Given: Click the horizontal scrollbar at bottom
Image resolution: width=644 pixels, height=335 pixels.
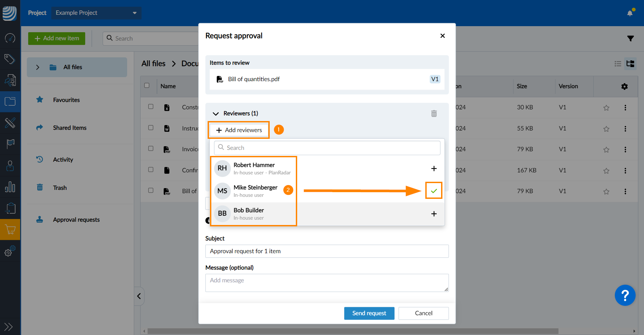Looking at the screenshot, I should tap(352, 331).
